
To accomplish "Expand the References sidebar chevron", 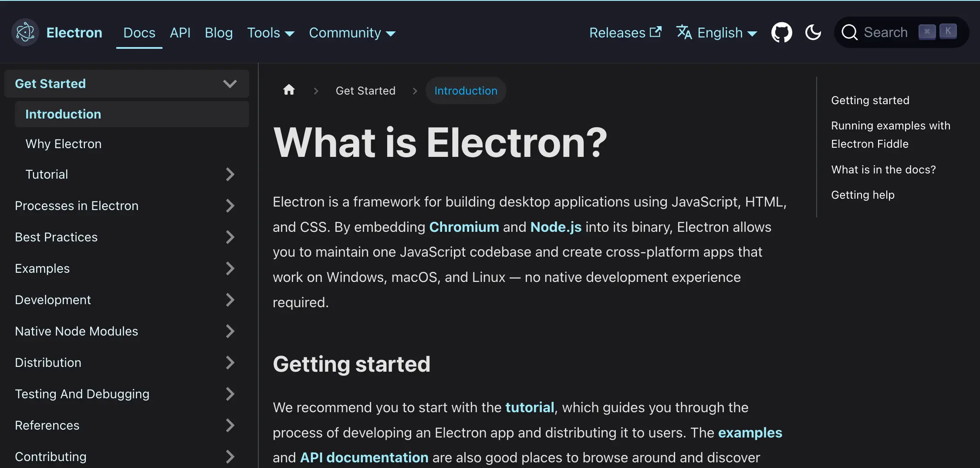I will coord(230,425).
